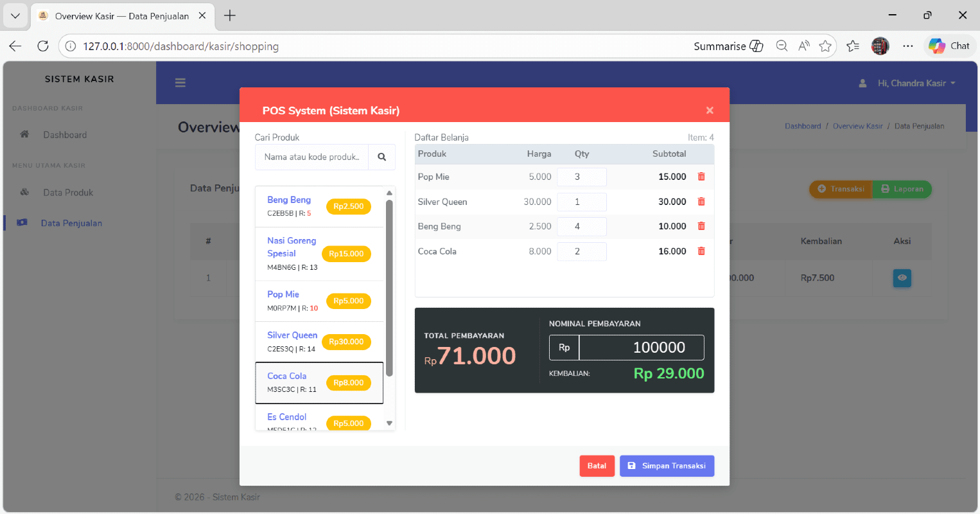The height and width of the screenshot is (514, 980).
Task: View site information icon beside the URL
Action: pyautogui.click(x=71, y=46)
